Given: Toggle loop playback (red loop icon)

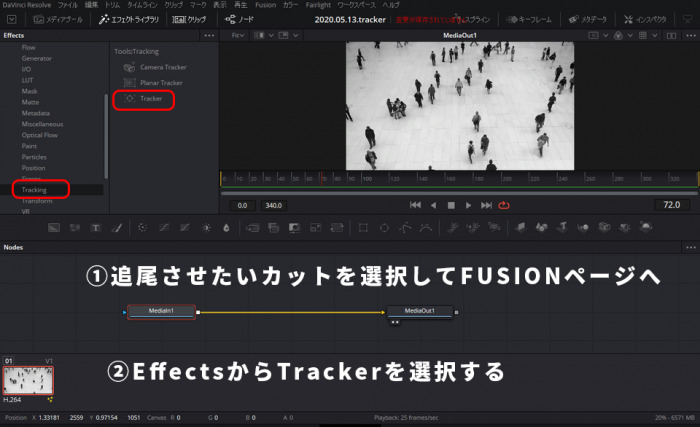Looking at the screenshot, I should click(x=504, y=205).
